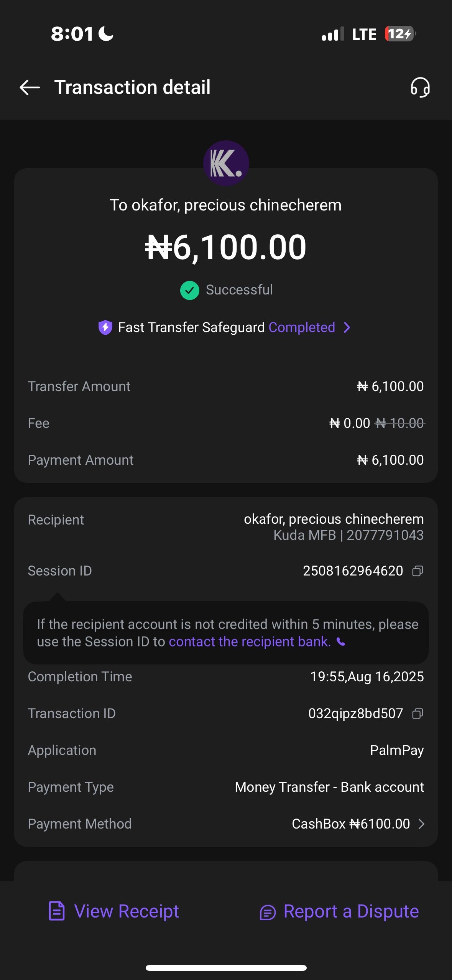Viewport: 452px width, 980px height.
Task: Tap the View Receipt document icon
Action: pos(57,911)
